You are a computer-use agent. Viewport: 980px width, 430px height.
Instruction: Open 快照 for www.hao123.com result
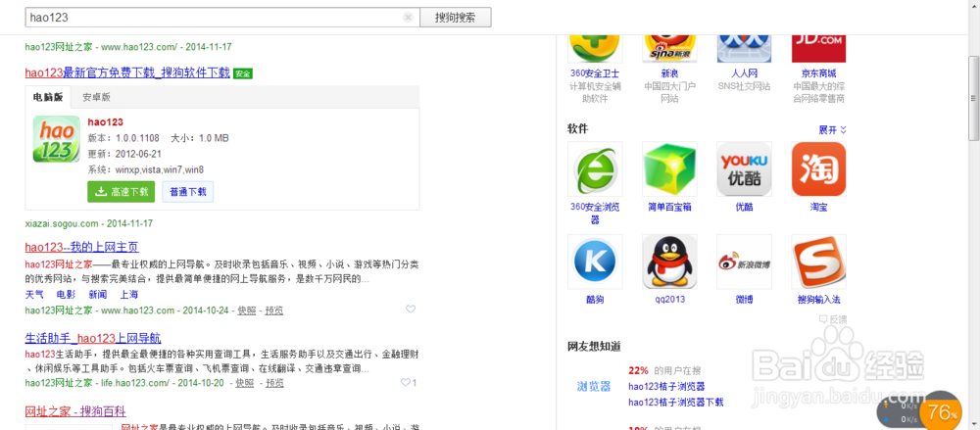(246, 310)
